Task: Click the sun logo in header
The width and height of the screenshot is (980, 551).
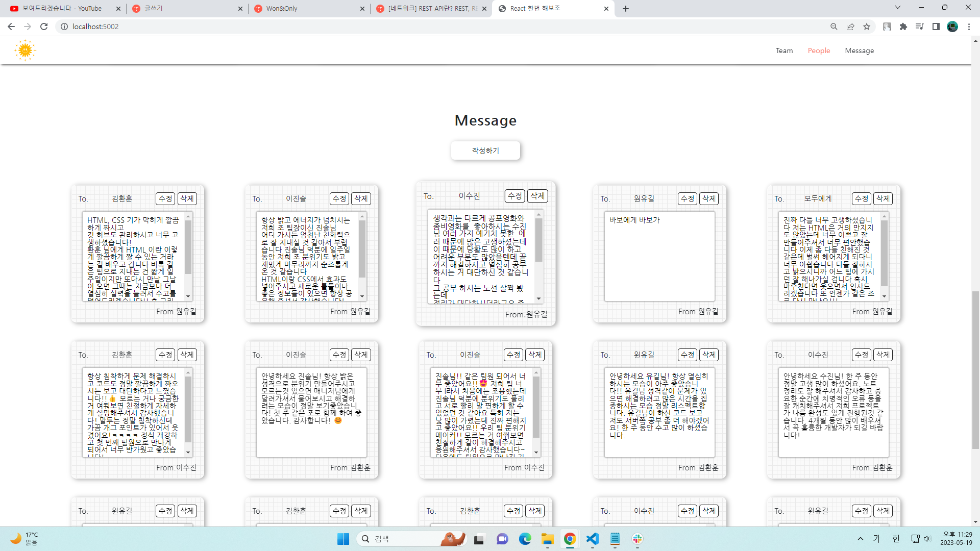Action: click(24, 51)
